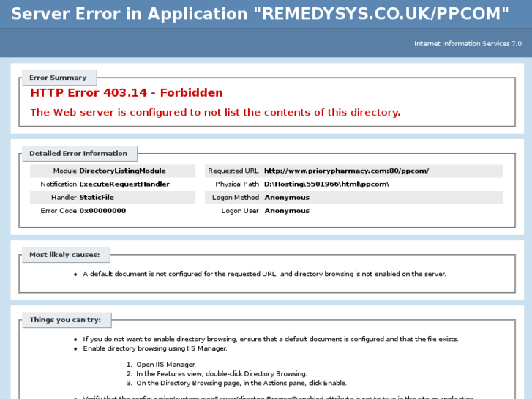Select the StaticFile handler value

[x=97, y=197]
